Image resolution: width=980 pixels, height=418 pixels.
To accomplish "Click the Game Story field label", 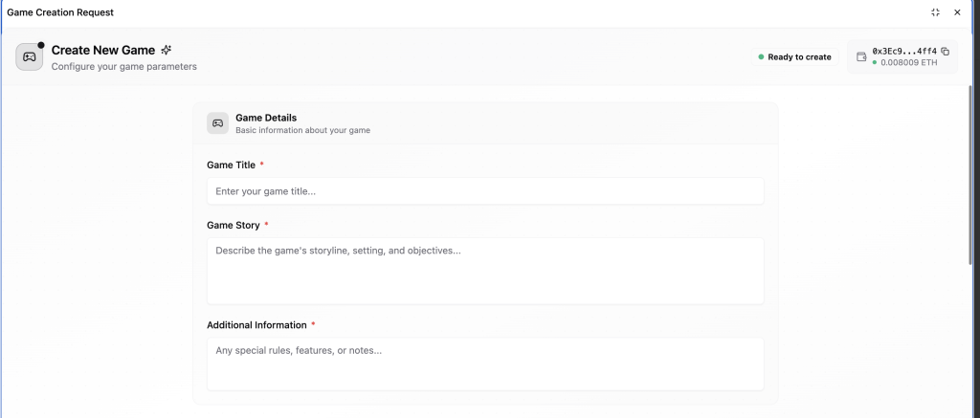I will (x=233, y=226).
